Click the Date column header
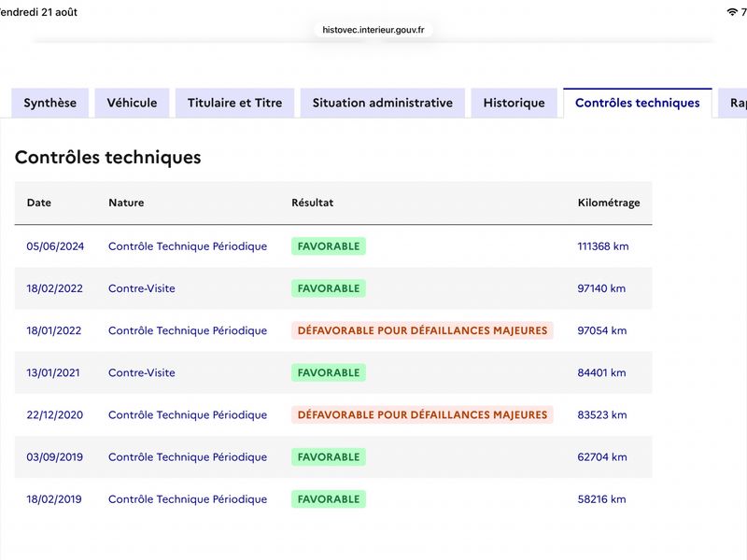 39,203
